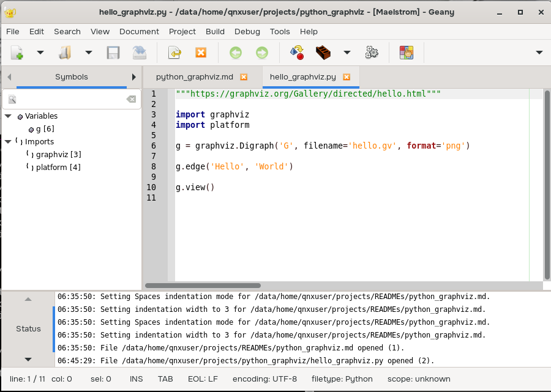Viewport: 551px width, 392px height.
Task: Select the graphviz [3] symbol
Action: pos(58,154)
